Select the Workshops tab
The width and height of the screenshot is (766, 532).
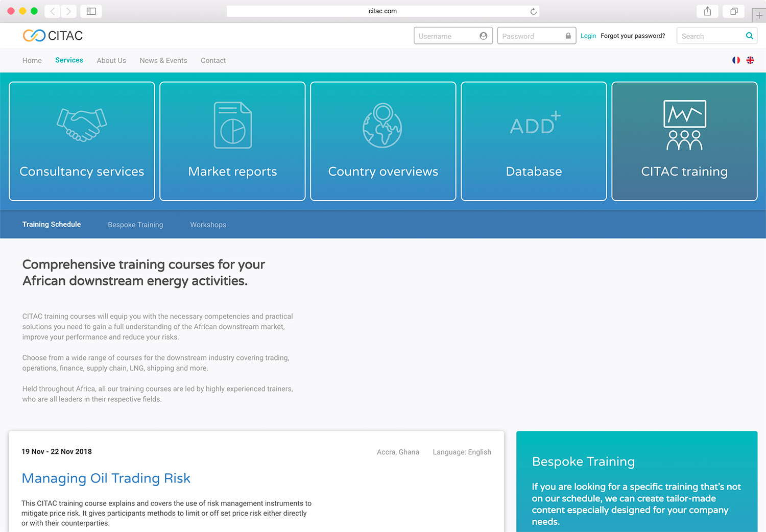pyautogui.click(x=208, y=225)
